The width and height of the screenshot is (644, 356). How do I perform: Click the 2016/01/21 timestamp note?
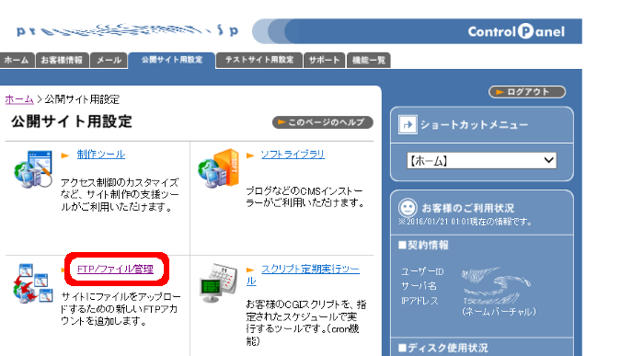(465, 222)
